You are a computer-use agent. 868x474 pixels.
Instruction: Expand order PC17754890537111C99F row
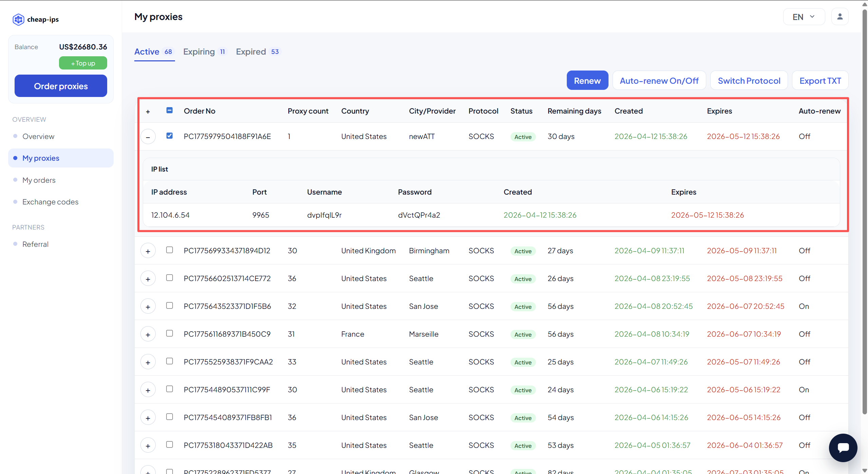pos(148,390)
